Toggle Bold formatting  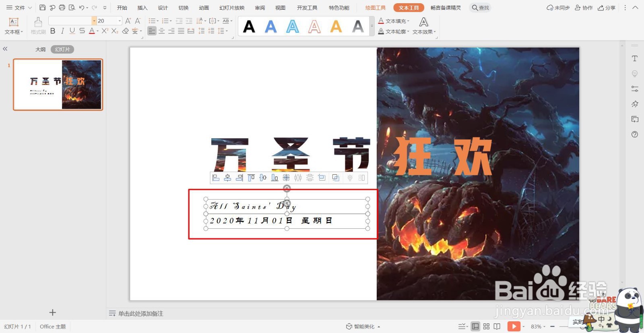click(53, 31)
